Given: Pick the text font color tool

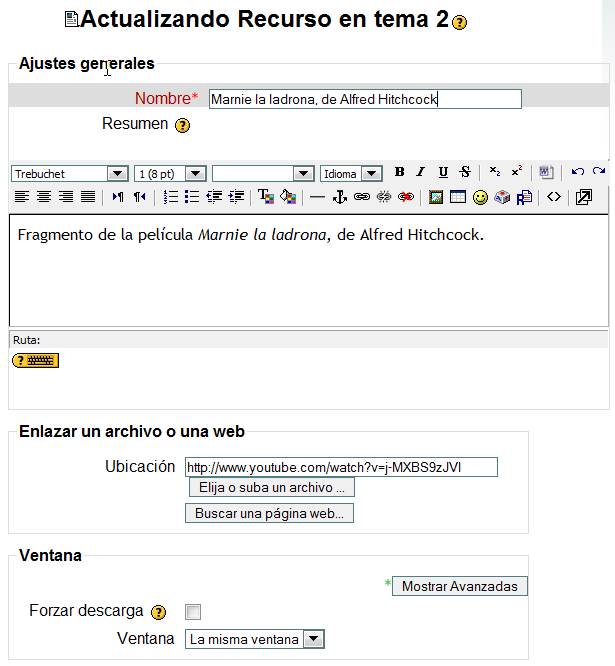Looking at the screenshot, I should click(x=265, y=197).
